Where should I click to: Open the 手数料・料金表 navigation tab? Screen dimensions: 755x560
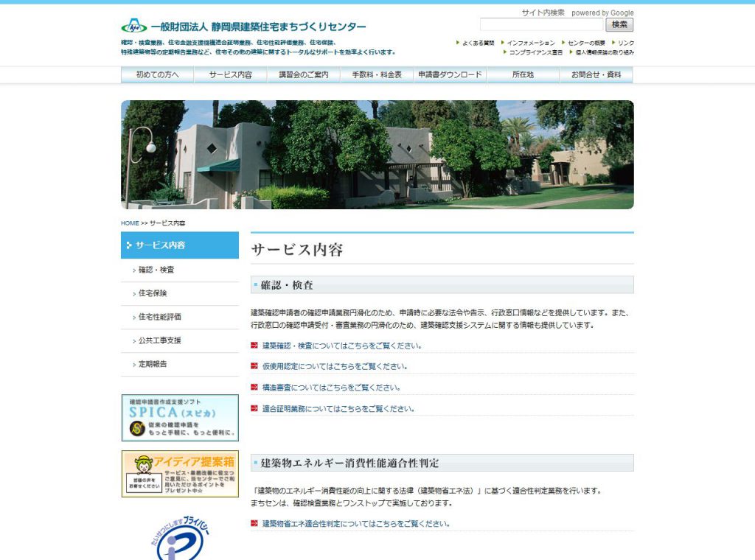[x=377, y=75]
